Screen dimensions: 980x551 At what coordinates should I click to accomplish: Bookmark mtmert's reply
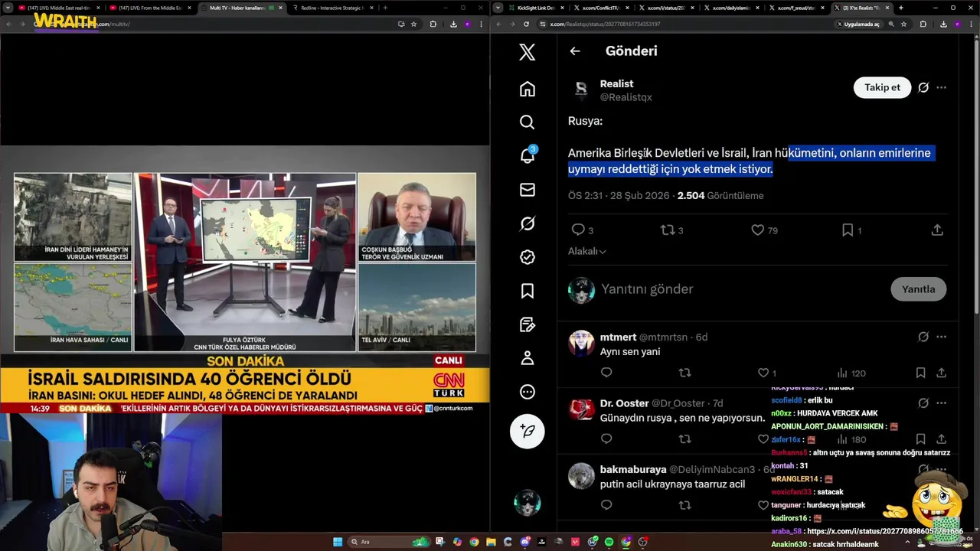[x=920, y=373]
